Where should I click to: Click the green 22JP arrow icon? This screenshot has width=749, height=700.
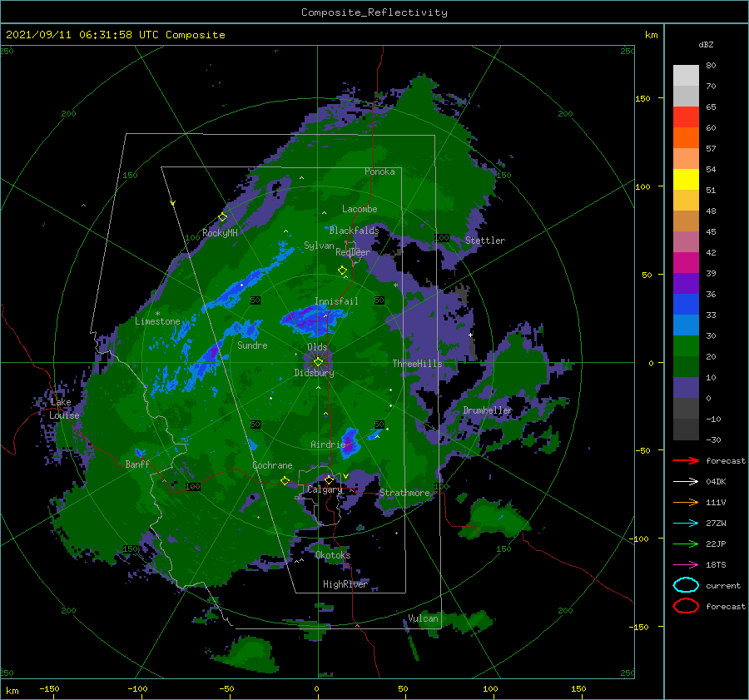tap(686, 544)
